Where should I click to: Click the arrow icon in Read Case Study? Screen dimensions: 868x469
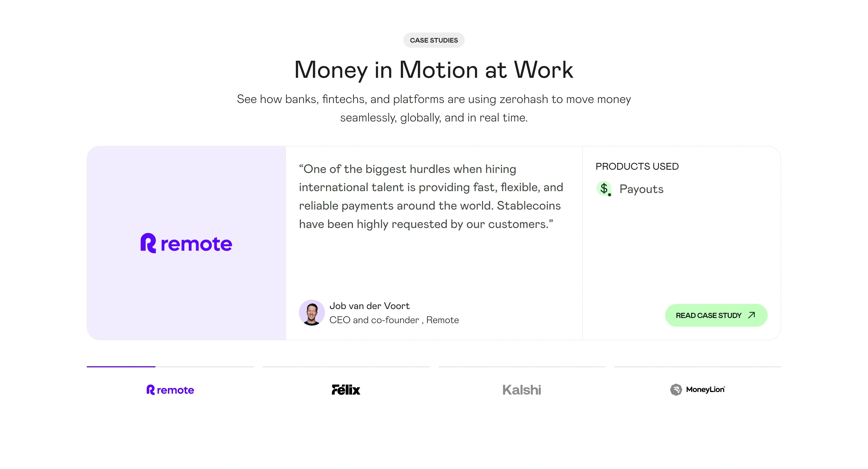751,315
